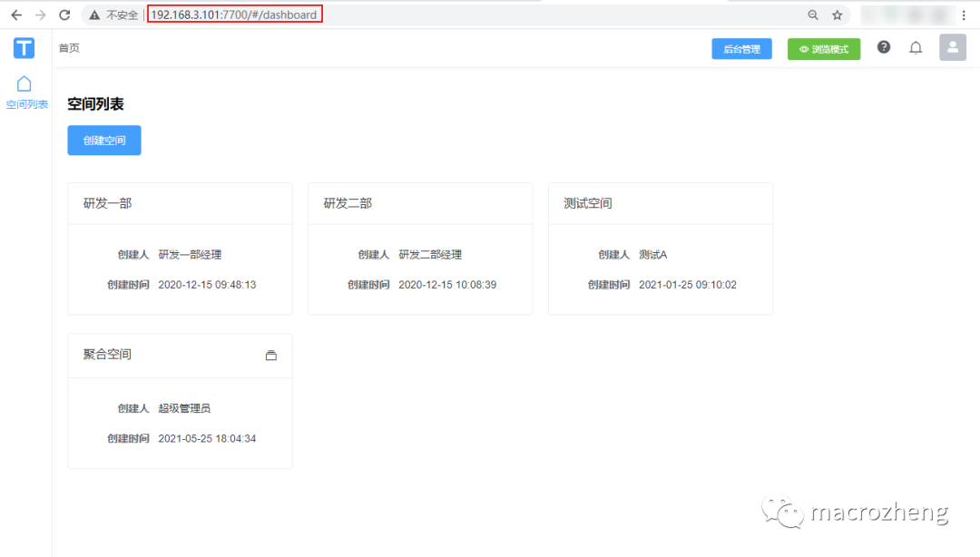Viewport: 980px width, 557px height.
Task: Click the not-secure warning triangle icon
Action: (x=94, y=15)
